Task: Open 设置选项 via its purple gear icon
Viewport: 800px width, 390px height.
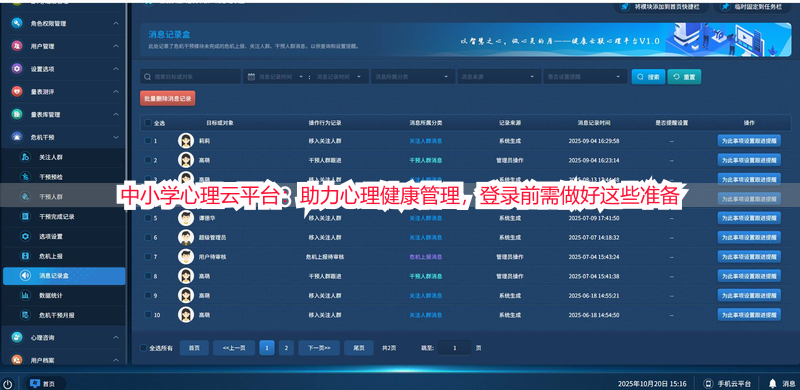Action: (17, 69)
